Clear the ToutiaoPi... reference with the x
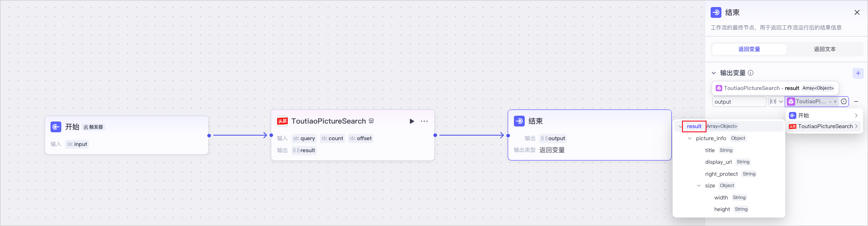 [835, 102]
